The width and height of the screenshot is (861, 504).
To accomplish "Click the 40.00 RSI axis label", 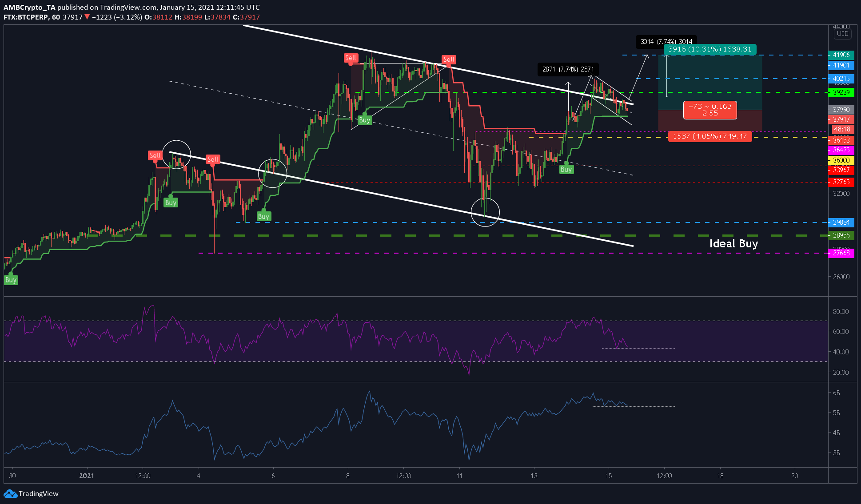I will point(841,352).
